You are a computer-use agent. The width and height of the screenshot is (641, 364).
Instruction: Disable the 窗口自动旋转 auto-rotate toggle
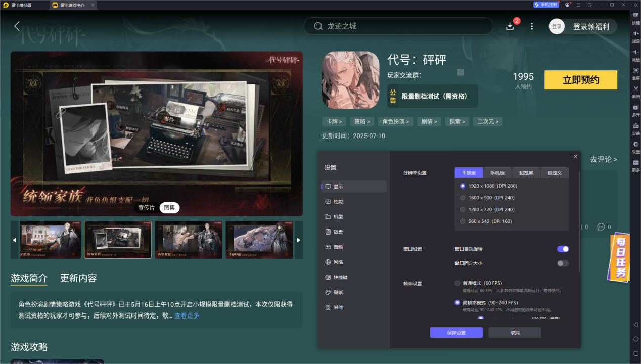(562, 249)
